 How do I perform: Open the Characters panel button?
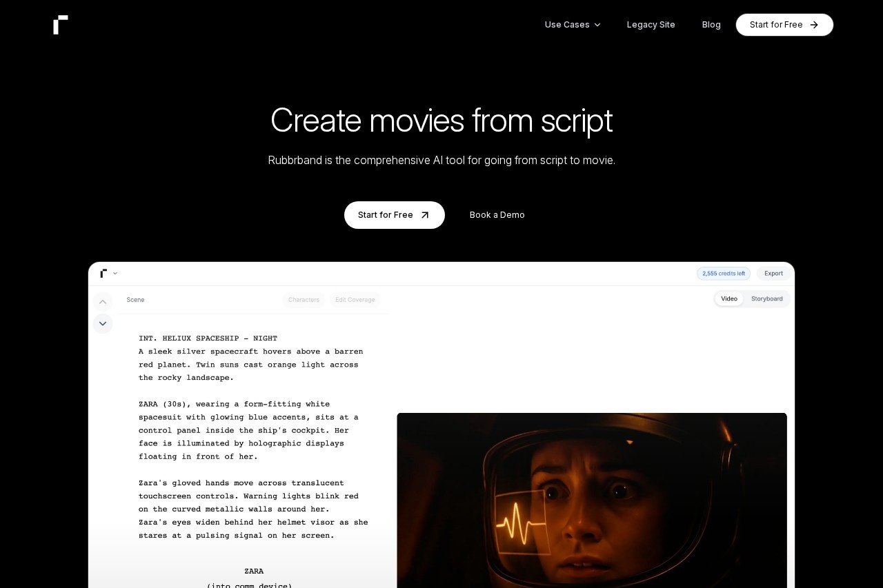click(x=304, y=300)
